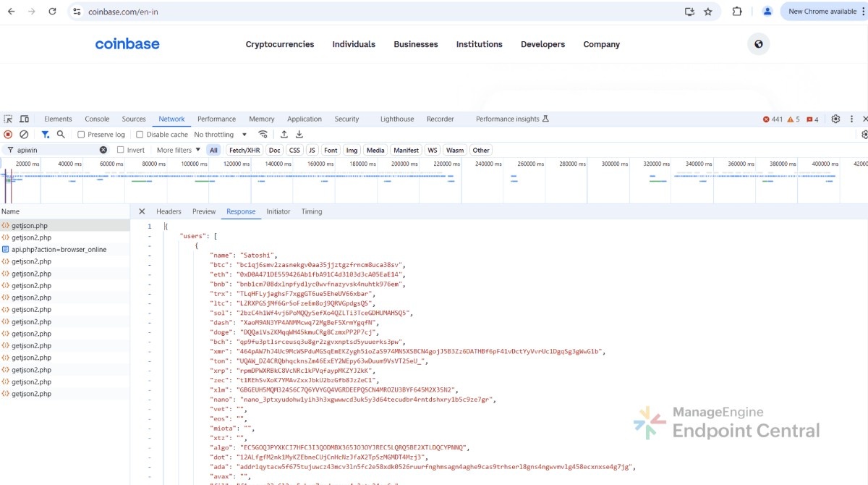Toggle device toolbar emulation icon

tap(24, 119)
